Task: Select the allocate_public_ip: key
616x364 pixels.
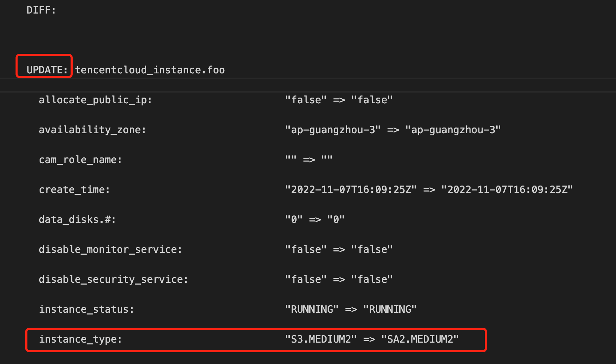Action: 95,100
